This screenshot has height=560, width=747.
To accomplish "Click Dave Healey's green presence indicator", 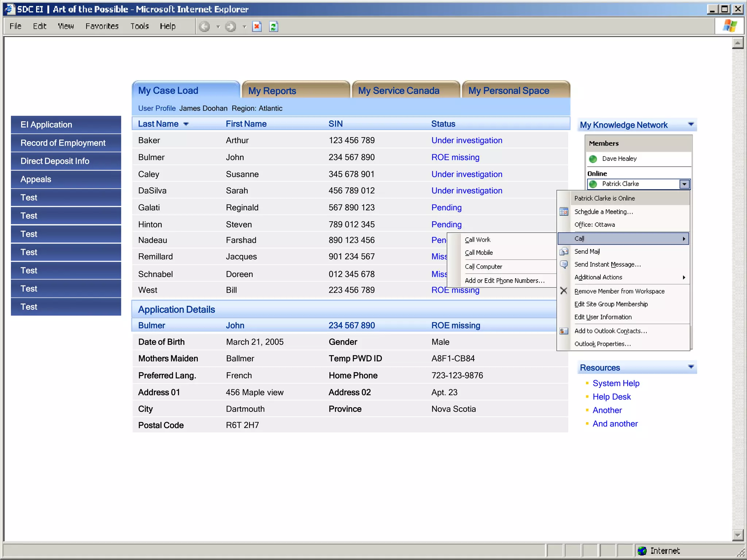I will pos(593,159).
